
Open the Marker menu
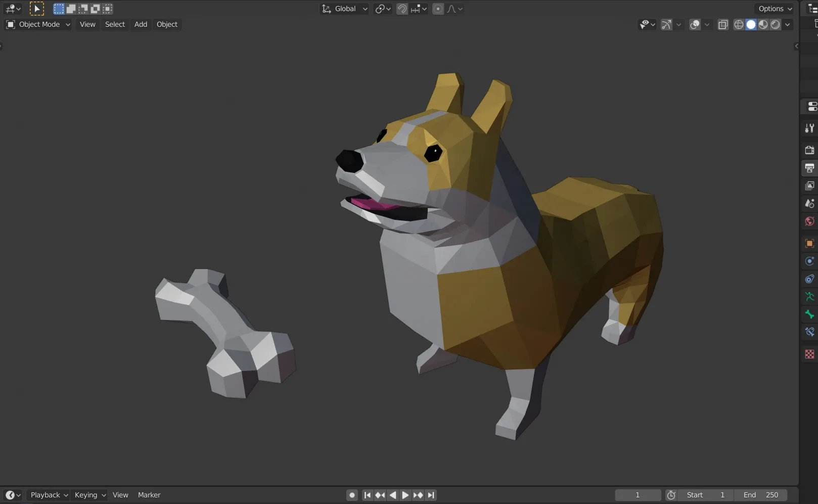pyautogui.click(x=149, y=495)
